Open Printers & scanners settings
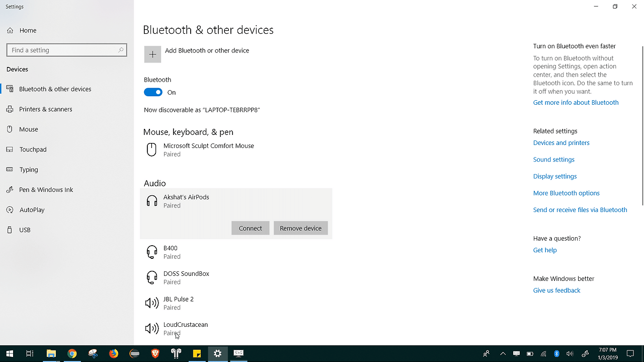Image resolution: width=644 pixels, height=362 pixels. 45,109
